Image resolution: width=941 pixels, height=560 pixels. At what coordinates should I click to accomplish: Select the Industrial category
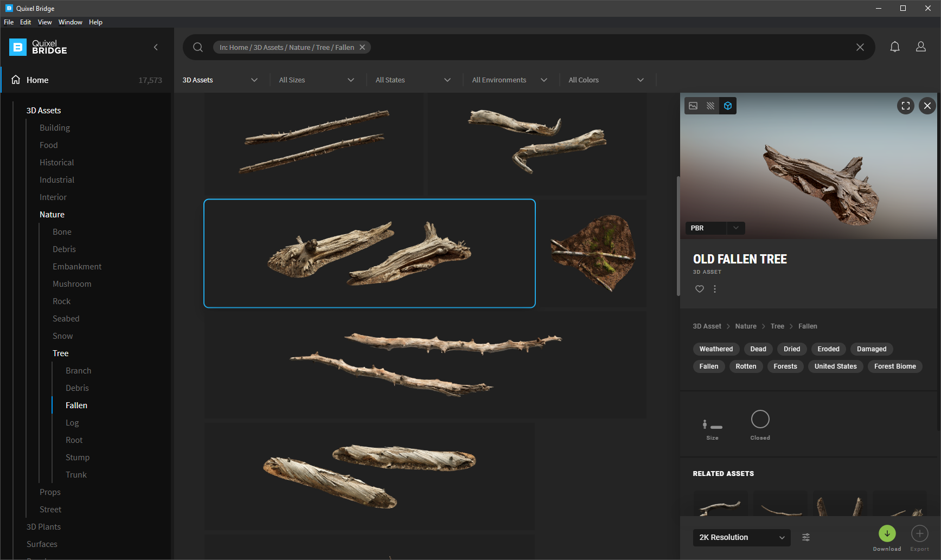click(x=57, y=180)
